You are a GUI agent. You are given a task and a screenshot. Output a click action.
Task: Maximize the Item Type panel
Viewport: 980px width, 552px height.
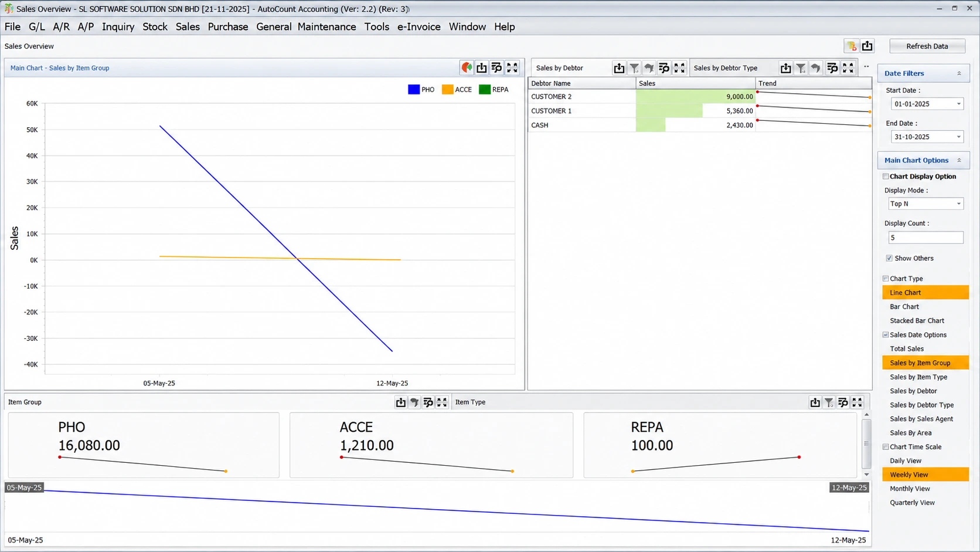pos(857,402)
